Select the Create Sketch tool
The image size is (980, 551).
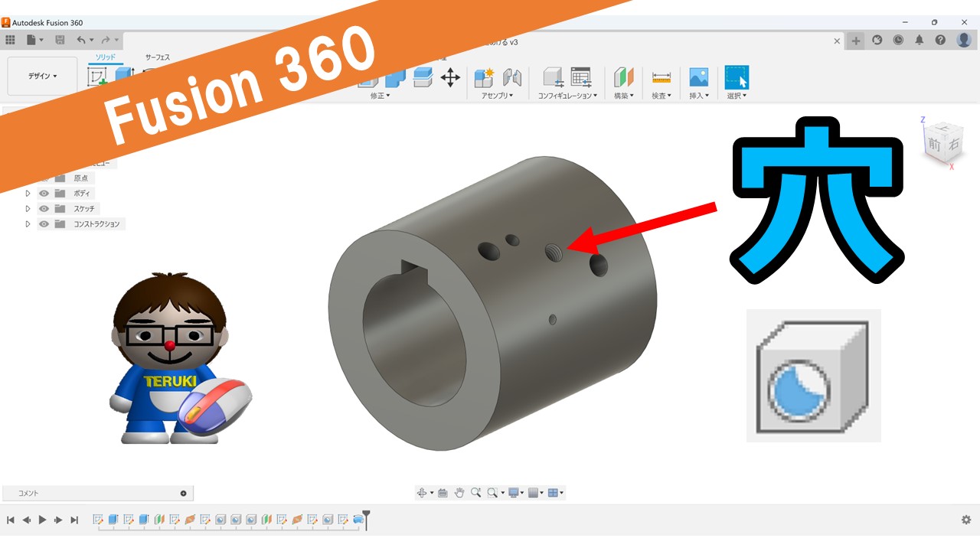97,77
